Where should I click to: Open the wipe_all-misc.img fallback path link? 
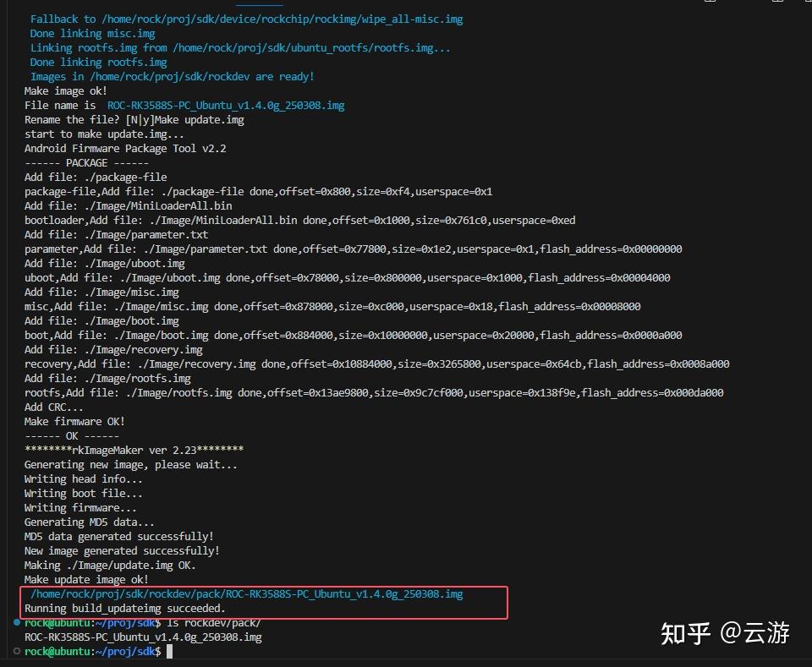click(283, 19)
